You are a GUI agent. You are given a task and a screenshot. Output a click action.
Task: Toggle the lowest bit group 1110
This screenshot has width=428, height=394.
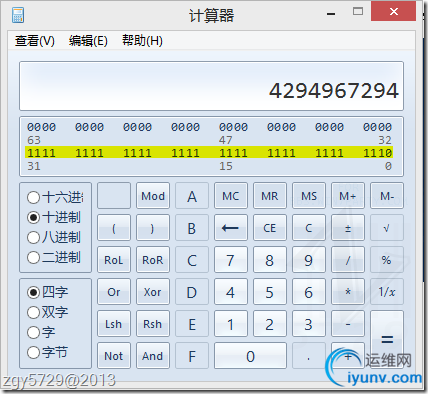coord(377,153)
